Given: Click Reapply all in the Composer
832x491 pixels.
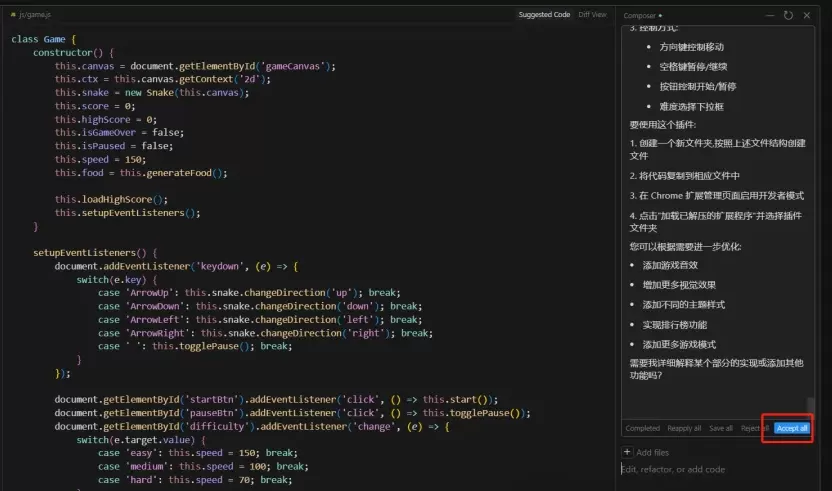Looking at the screenshot, I should 684,428.
